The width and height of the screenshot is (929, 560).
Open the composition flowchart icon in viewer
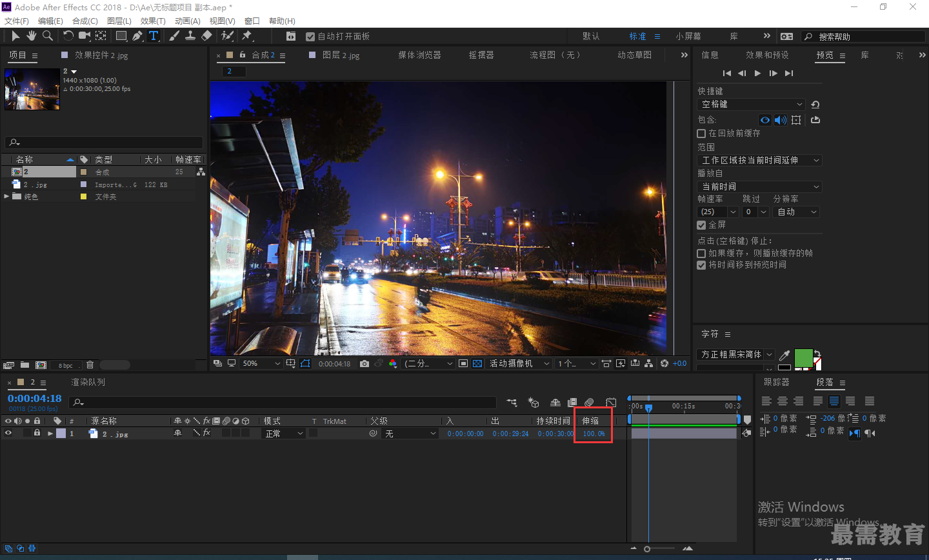[649, 364]
